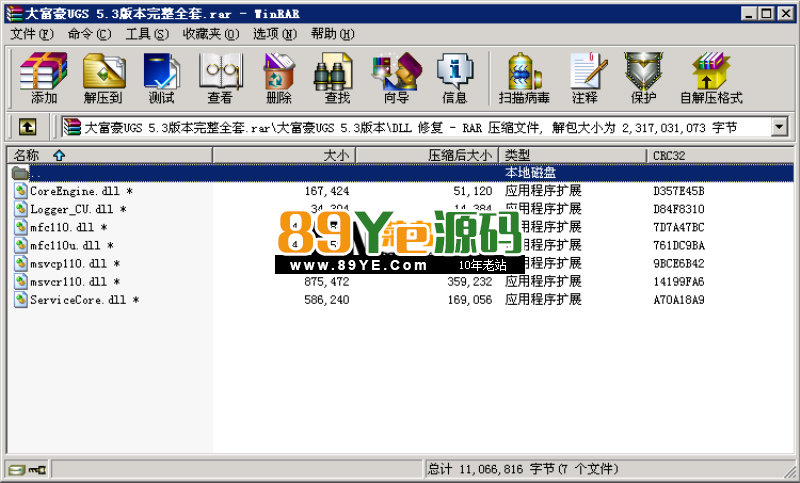Click the CRC value D84F8310

click(x=679, y=209)
